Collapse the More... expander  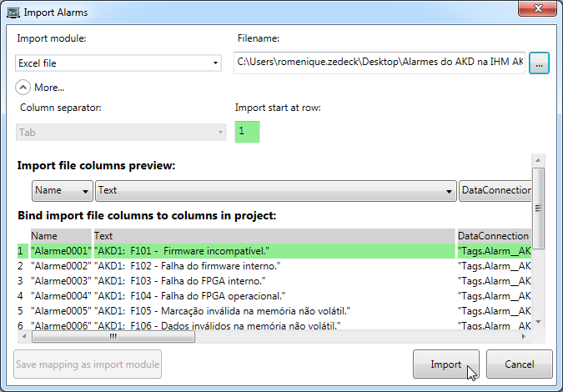tap(23, 88)
